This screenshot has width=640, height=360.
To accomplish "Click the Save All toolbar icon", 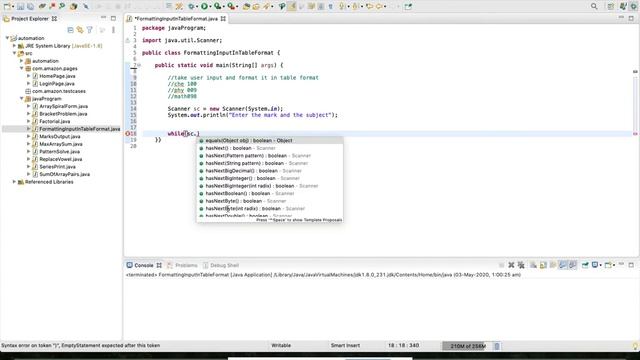I will 30,6.
